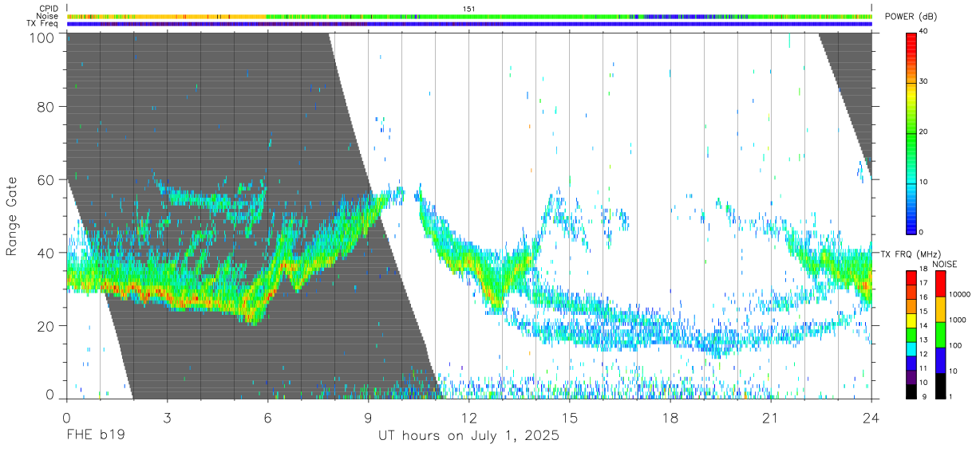Click the NOISE scale label 100
The width and height of the screenshot is (980, 452).
(955, 345)
